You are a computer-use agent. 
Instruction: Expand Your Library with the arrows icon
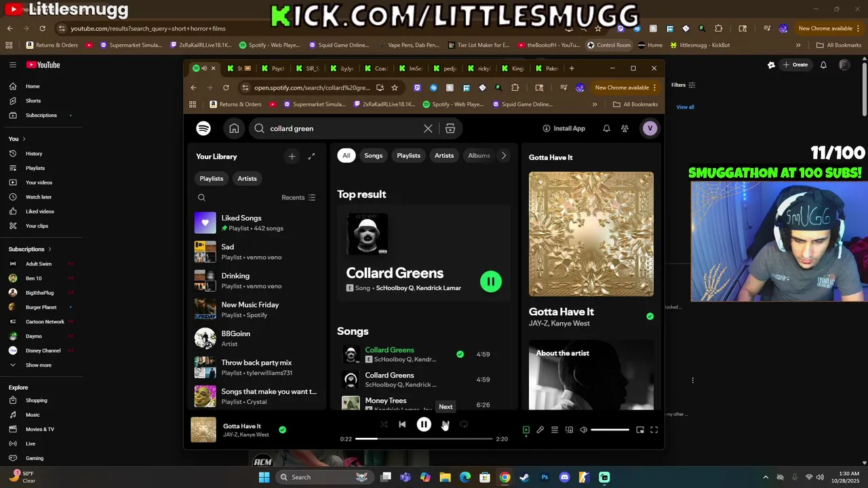coord(311,157)
